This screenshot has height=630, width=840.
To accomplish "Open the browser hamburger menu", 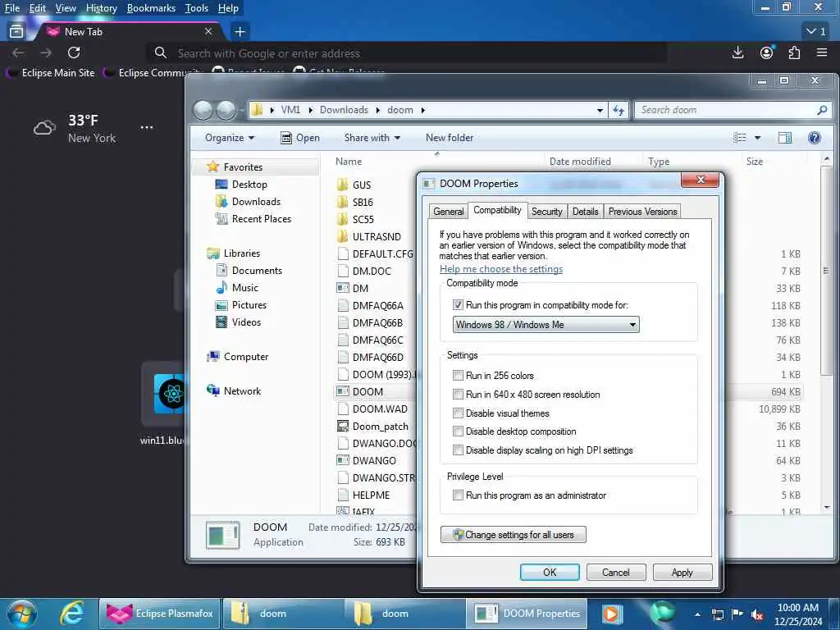I will pyautogui.click(x=822, y=52).
